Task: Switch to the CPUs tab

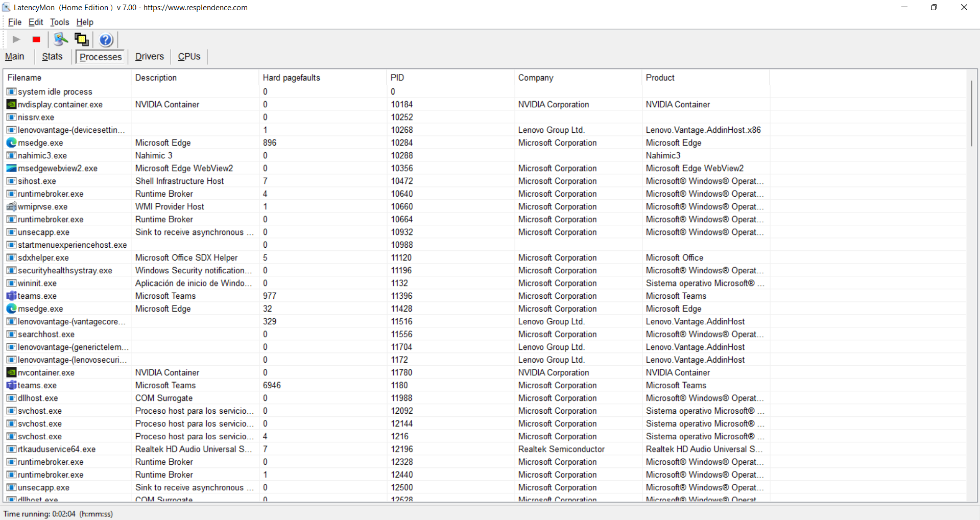Action: [189, 56]
